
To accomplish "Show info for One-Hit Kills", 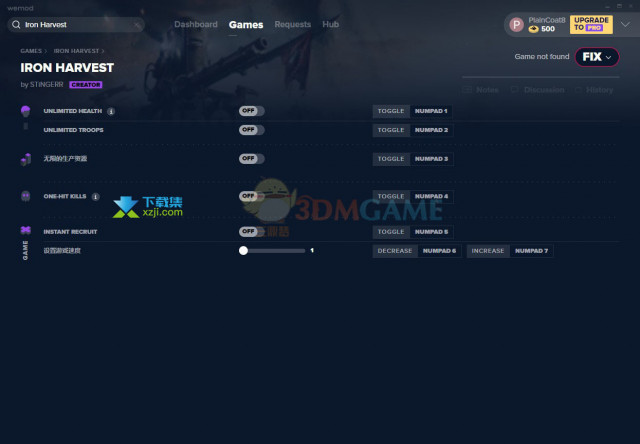I will 96,197.
